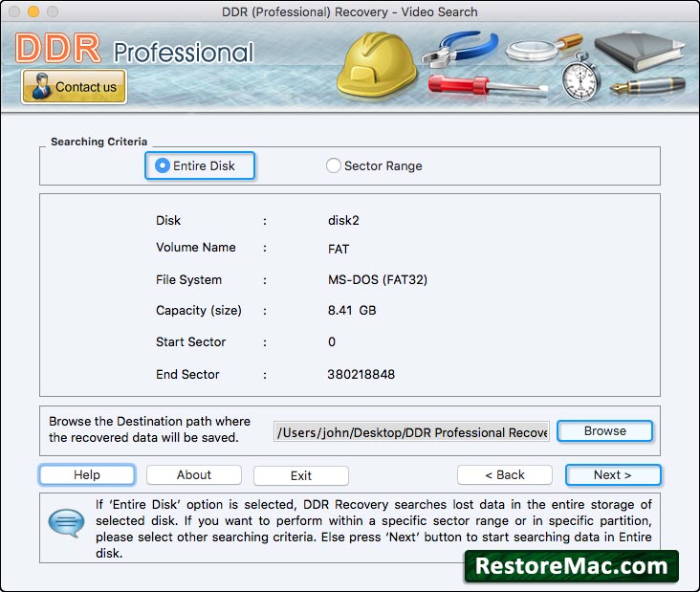The width and height of the screenshot is (700, 592).
Task: Click the blue pliers icon
Action: (x=460, y=48)
